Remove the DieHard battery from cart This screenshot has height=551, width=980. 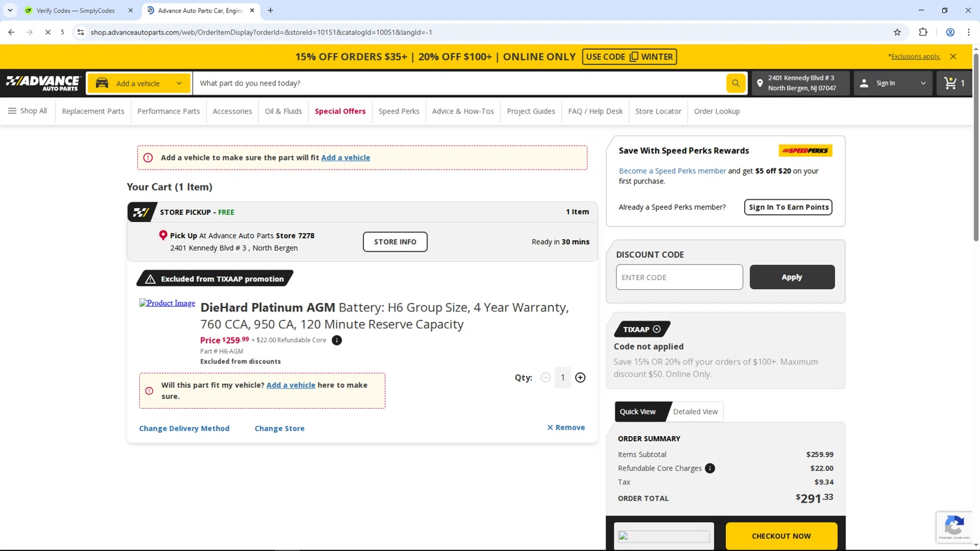566,428
